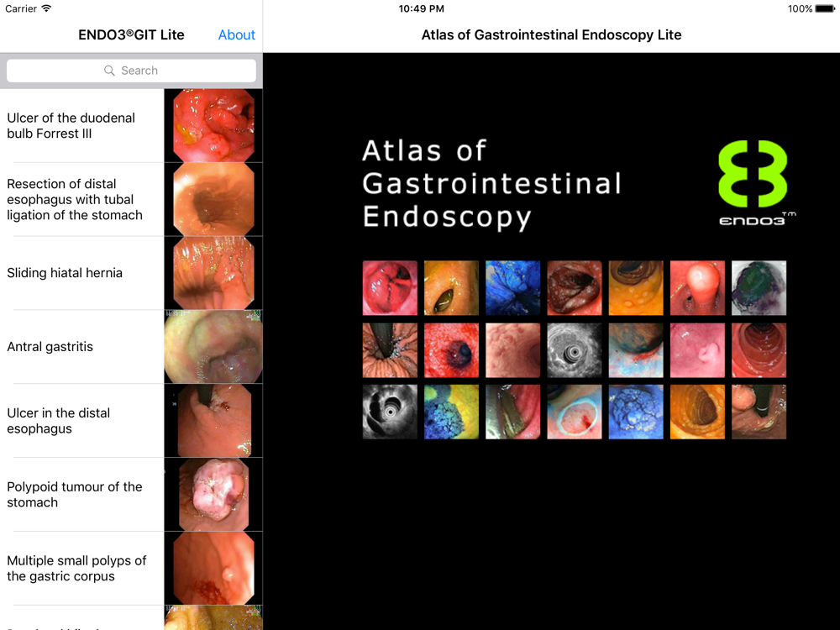This screenshot has width=840, height=630.
Task: Tap the polypoid tumour thumbnail image
Action: click(x=213, y=495)
